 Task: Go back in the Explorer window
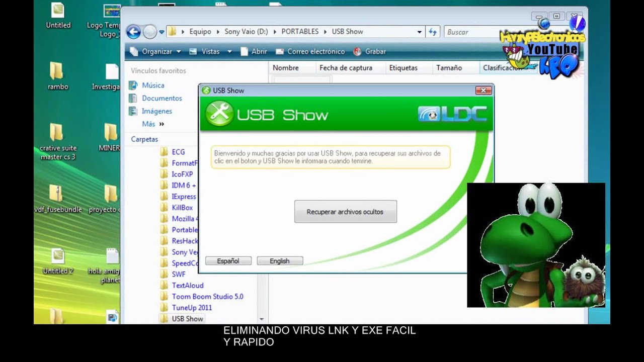pyautogui.click(x=133, y=32)
